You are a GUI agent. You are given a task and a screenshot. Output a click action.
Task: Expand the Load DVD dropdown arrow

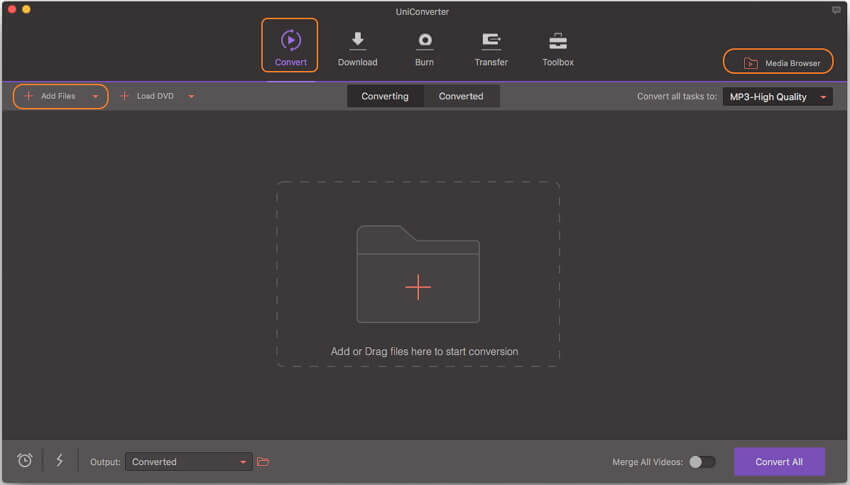191,96
